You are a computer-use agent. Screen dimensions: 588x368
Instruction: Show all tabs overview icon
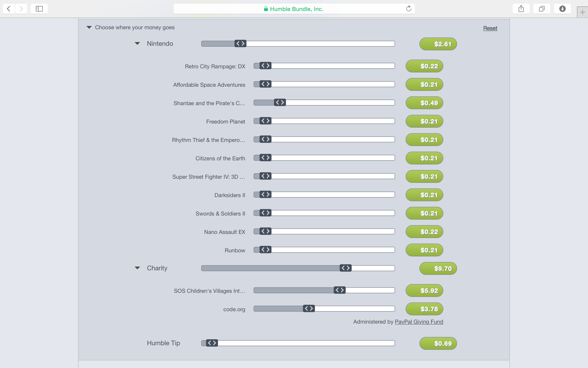click(542, 9)
